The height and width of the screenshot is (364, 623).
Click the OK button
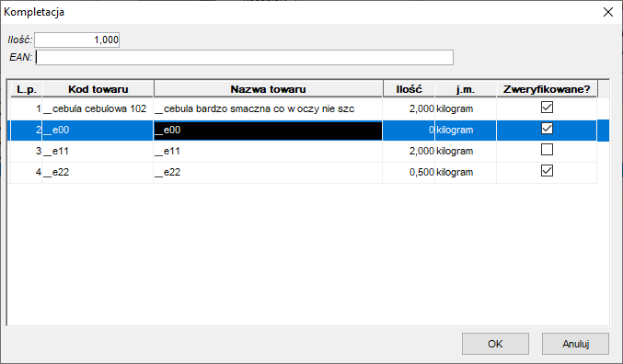495,344
